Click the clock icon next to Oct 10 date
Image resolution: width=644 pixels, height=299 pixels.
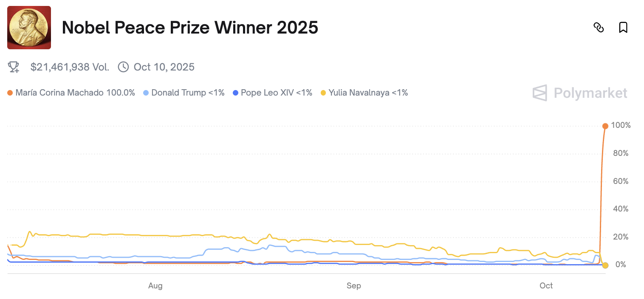pos(123,67)
